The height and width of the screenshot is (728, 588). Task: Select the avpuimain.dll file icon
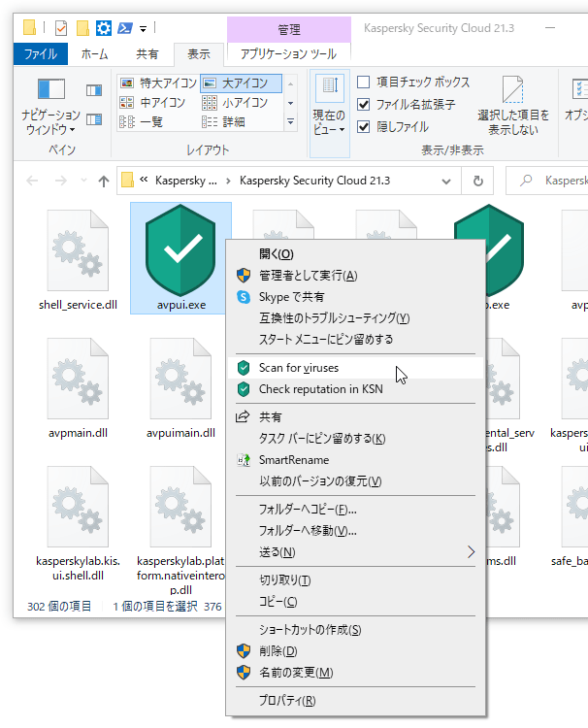coord(180,379)
